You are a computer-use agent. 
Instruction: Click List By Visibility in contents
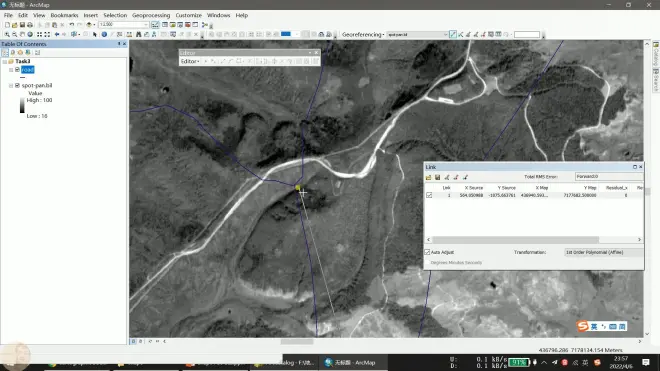tap(20, 53)
